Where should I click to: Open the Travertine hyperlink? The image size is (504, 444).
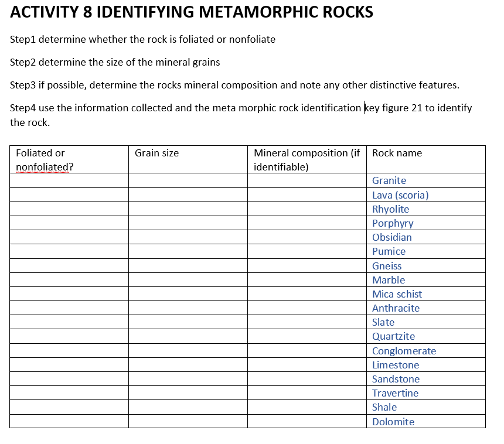[x=395, y=393]
